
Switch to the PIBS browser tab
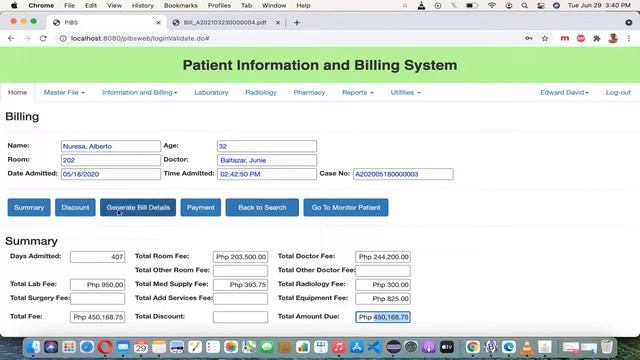pos(107,22)
